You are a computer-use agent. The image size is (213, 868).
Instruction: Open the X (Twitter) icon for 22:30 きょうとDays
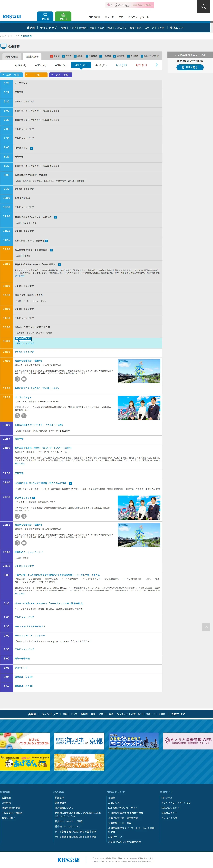click(x=24, y=516)
